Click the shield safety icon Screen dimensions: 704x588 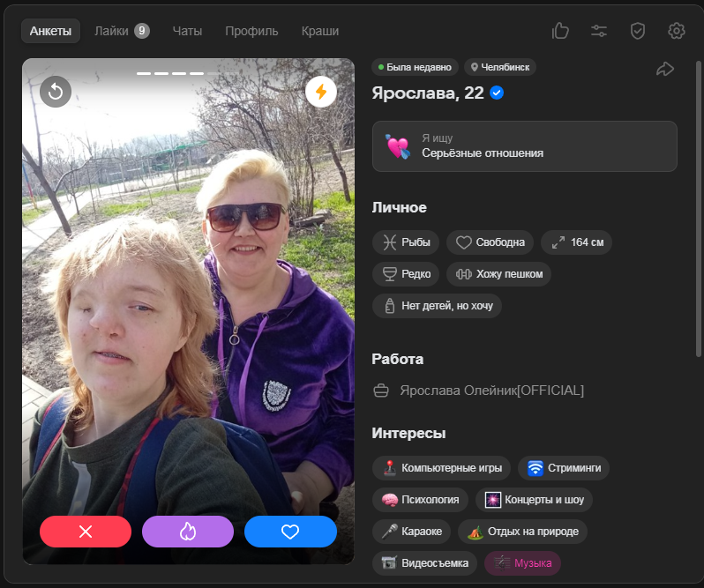click(638, 31)
